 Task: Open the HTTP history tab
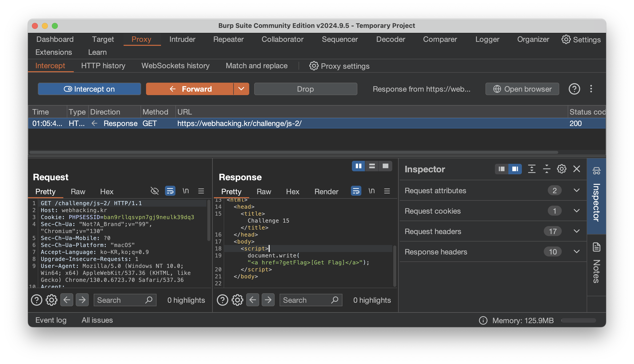coord(103,66)
